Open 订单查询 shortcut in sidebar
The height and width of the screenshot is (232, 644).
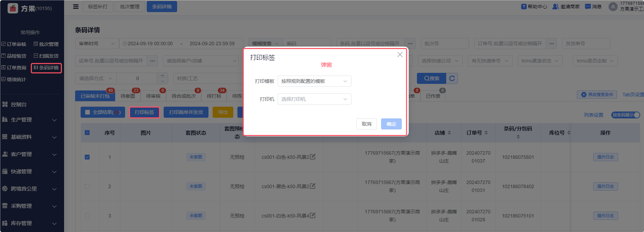[14, 68]
